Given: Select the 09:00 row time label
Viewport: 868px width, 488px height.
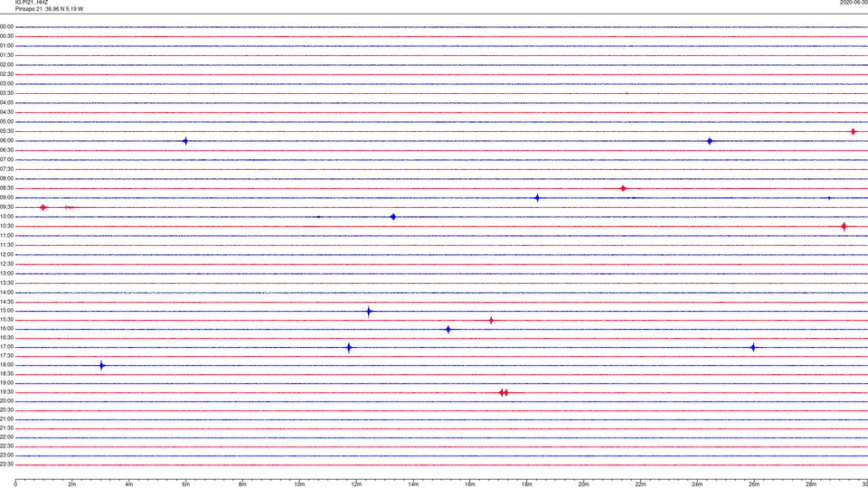Looking at the screenshot, I should (6, 198).
